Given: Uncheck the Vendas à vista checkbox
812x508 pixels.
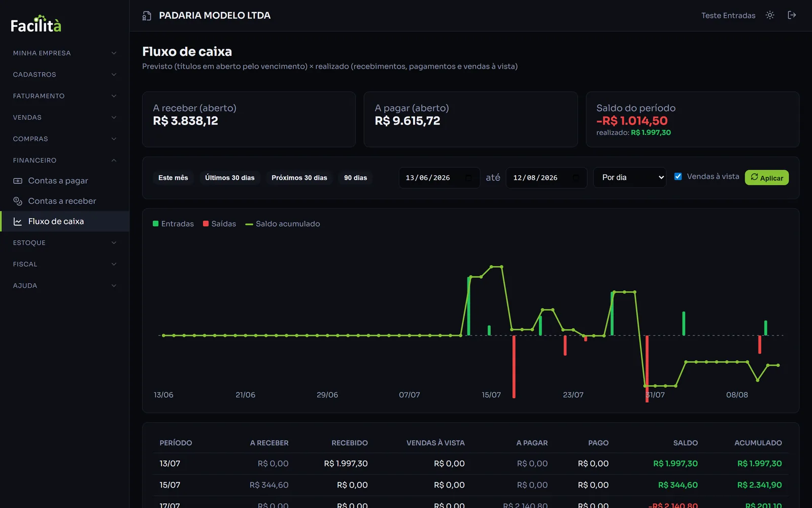Looking at the screenshot, I should [678, 176].
